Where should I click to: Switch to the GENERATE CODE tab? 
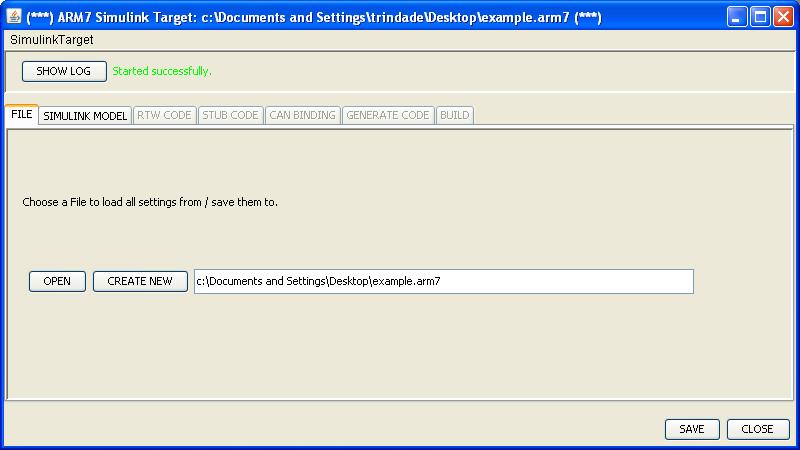tap(388, 115)
